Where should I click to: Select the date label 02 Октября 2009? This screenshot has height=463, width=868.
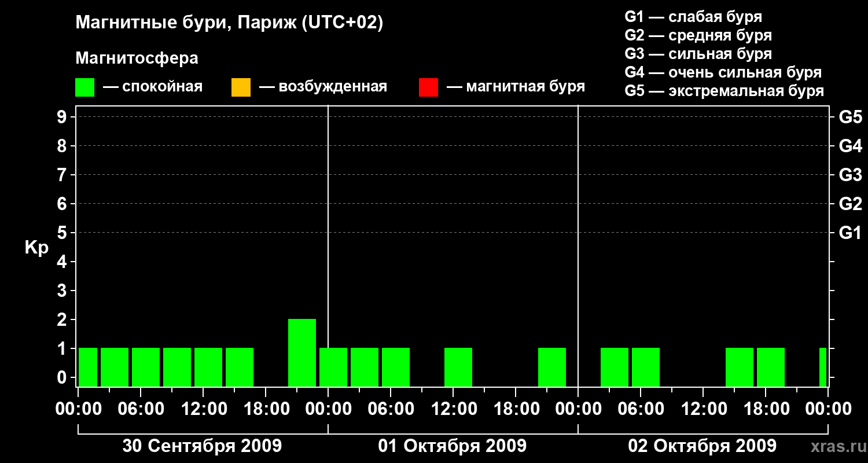click(703, 446)
